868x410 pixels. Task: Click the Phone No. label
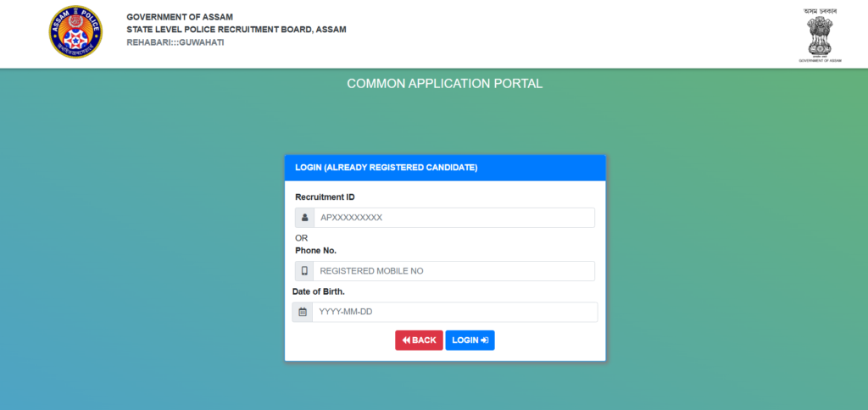tap(315, 251)
